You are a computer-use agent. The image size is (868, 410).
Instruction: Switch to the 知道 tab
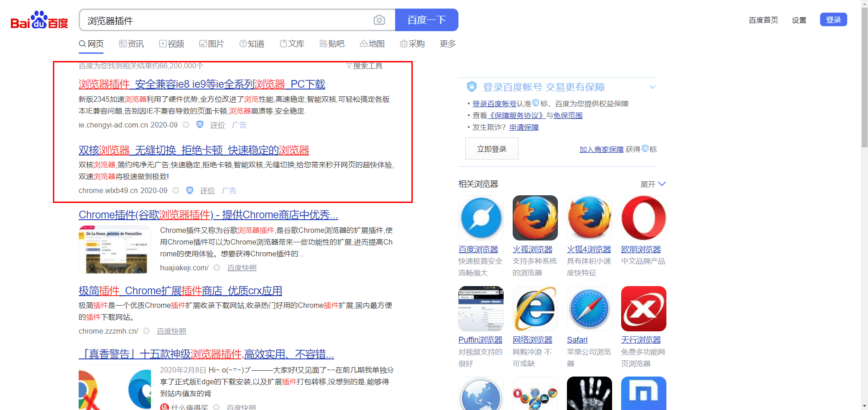click(x=252, y=44)
